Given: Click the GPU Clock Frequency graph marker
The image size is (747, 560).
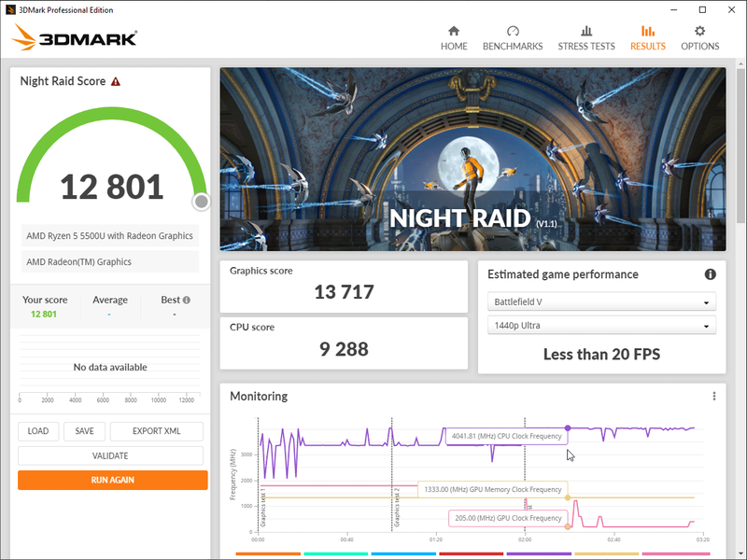Looking at the screenshot, I should pyautogui.click(x=568, y=526).
